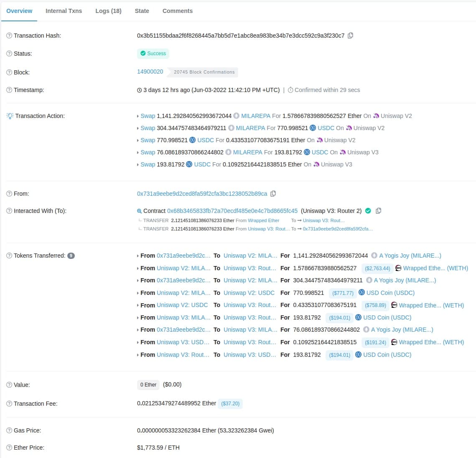Click the help icon beside Block
476x458 pixels.
pos(9,72)
